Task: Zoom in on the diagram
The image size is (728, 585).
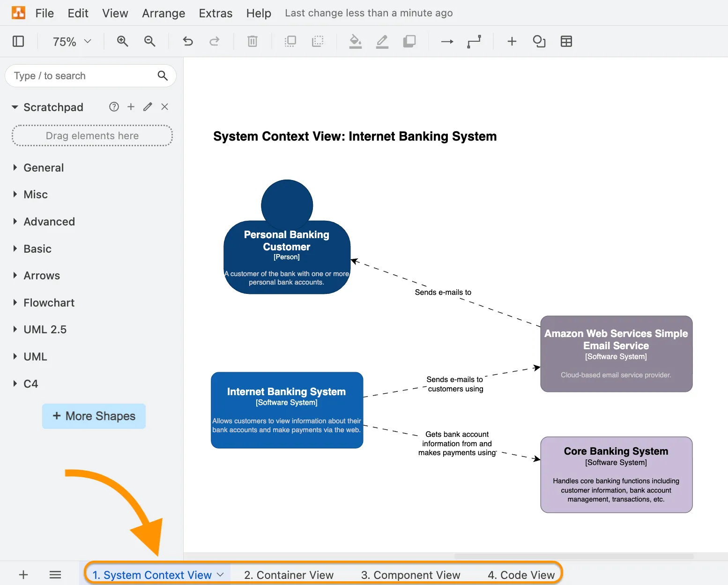Action: coord(122,41)
